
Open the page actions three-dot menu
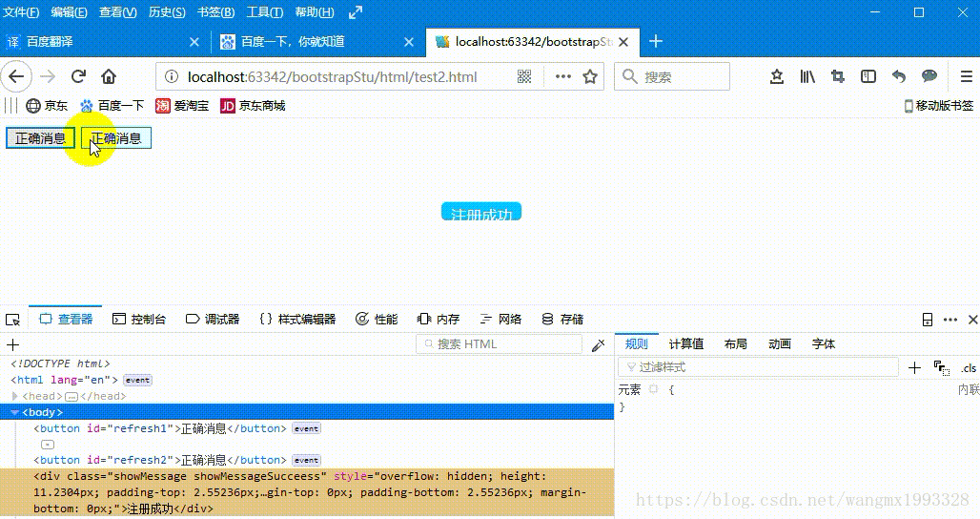[x=562, y=76]
